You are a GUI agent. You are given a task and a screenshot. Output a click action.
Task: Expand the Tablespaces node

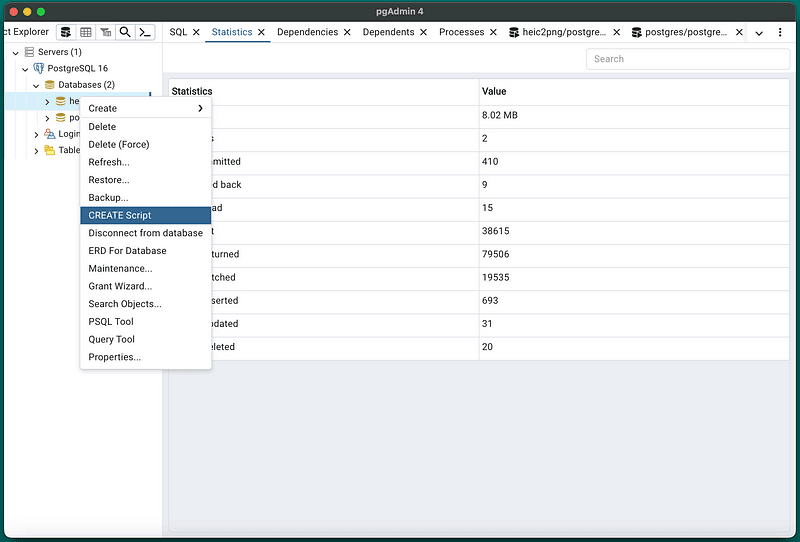pyautogui.click(x=36, y=151)
